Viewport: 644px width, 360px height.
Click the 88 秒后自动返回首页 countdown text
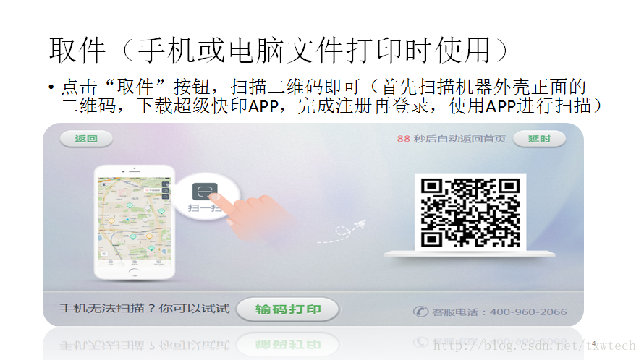point(451,139)
